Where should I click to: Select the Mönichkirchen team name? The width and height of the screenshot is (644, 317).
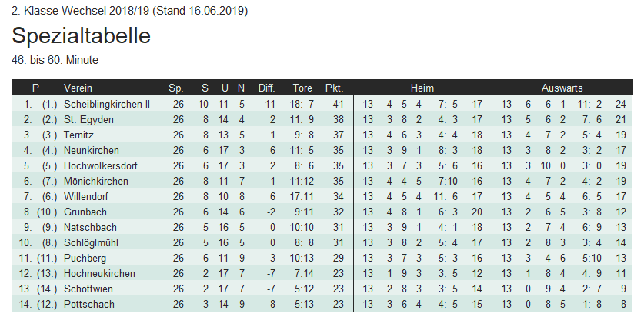coord(96,181)
